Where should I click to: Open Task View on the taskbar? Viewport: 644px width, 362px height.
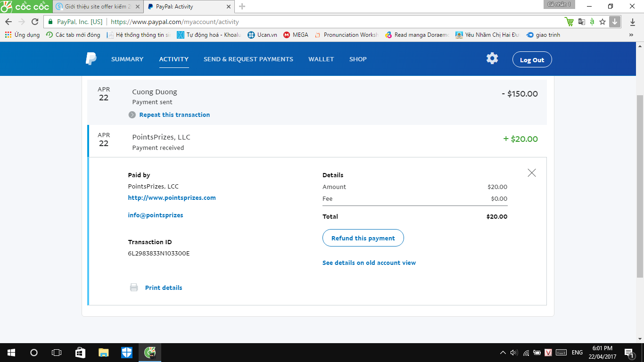[57, 353]
